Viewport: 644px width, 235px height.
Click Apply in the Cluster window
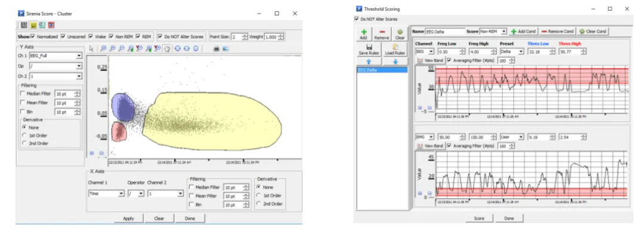(x=129, y=218)
